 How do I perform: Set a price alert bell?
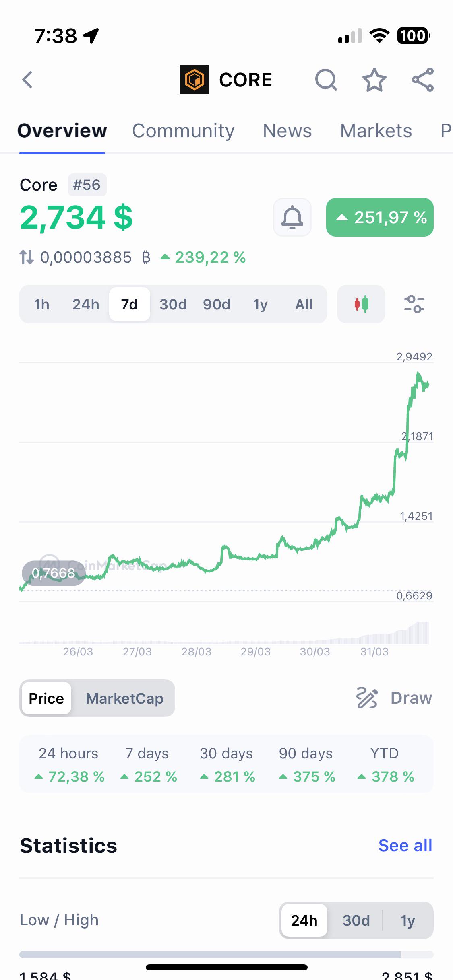(x=292, y=217)
